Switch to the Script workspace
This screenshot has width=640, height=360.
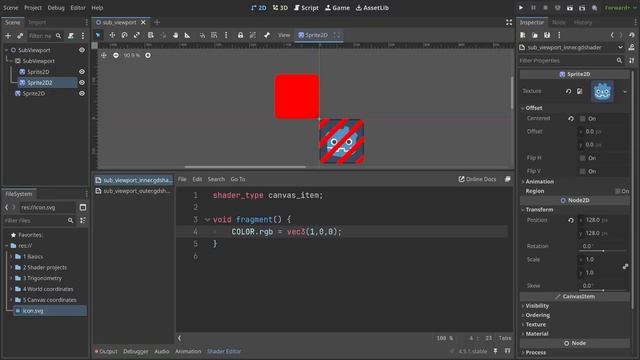tap(307, 8)
